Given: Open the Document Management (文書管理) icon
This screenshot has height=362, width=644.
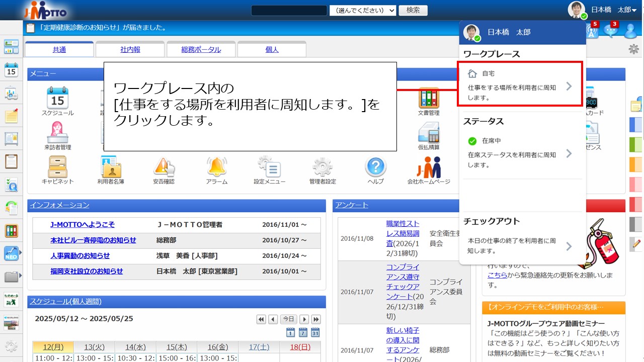Looking at the screenshot, I should [x=428, y=101].
